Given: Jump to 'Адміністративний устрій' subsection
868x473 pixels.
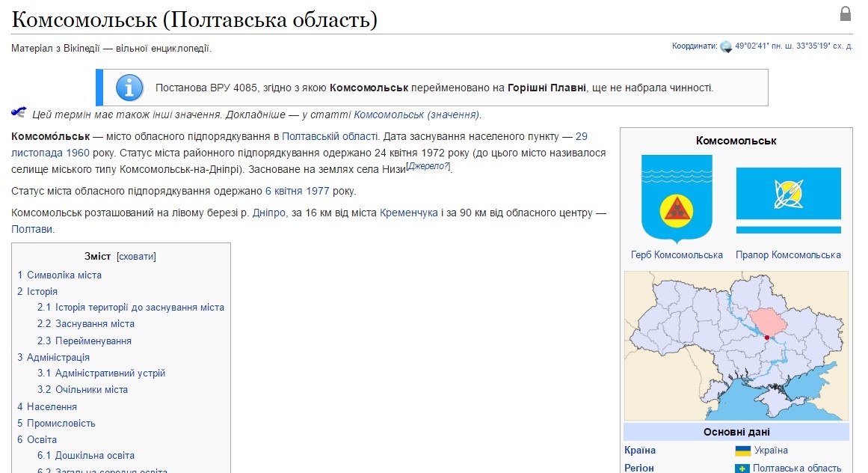Looking at the screenshot, I should coord(110,373).
